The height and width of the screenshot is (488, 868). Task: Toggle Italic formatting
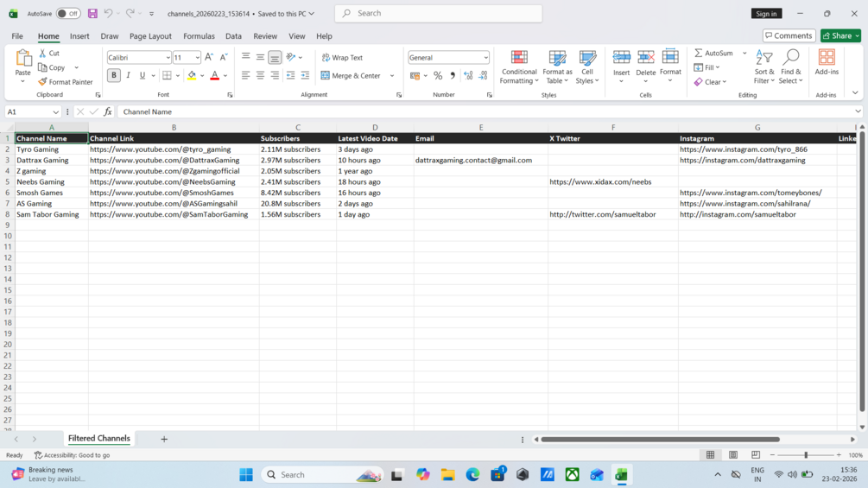click(x=128, y=75)
